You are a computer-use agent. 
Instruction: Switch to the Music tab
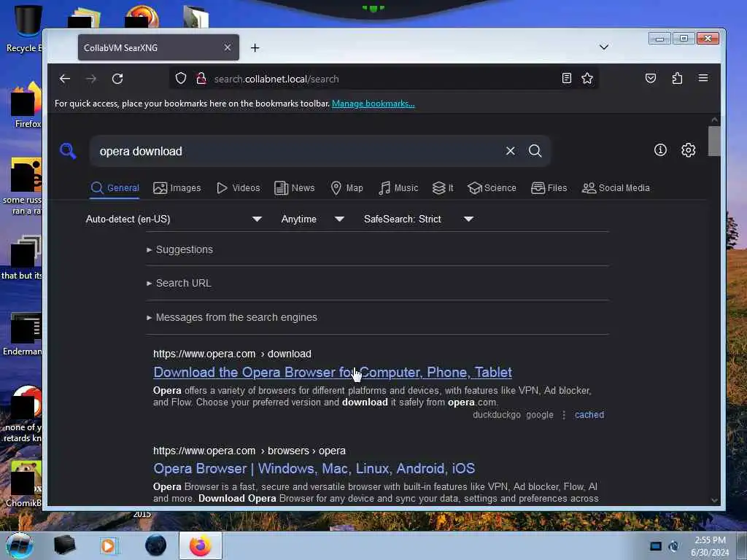pyautogui.click(x=398, y=188)
